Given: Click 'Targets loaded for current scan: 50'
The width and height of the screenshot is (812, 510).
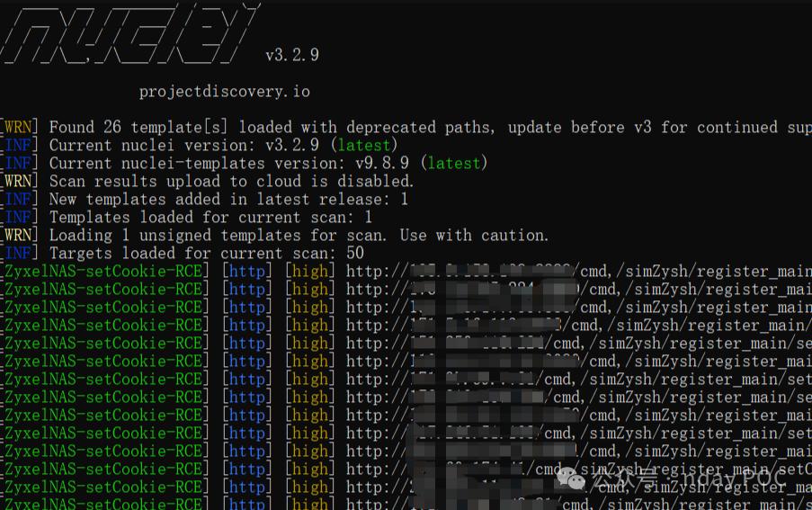Looking at the screenshot, I should tap(207, 253).
